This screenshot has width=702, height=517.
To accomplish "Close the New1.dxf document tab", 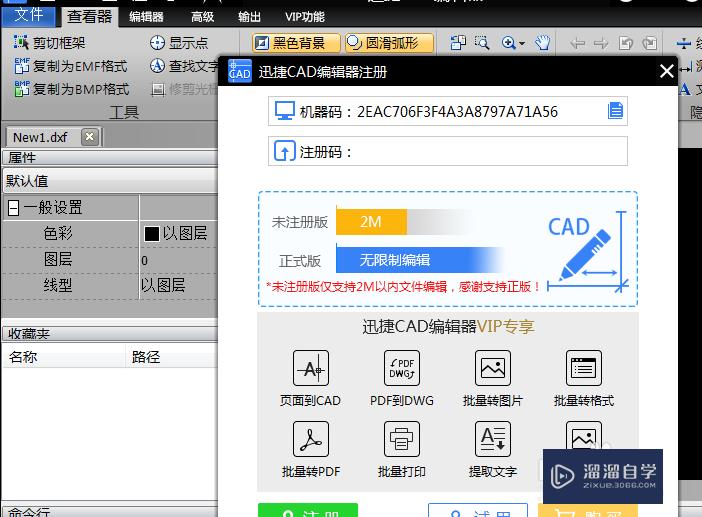I will coord(90,137).
